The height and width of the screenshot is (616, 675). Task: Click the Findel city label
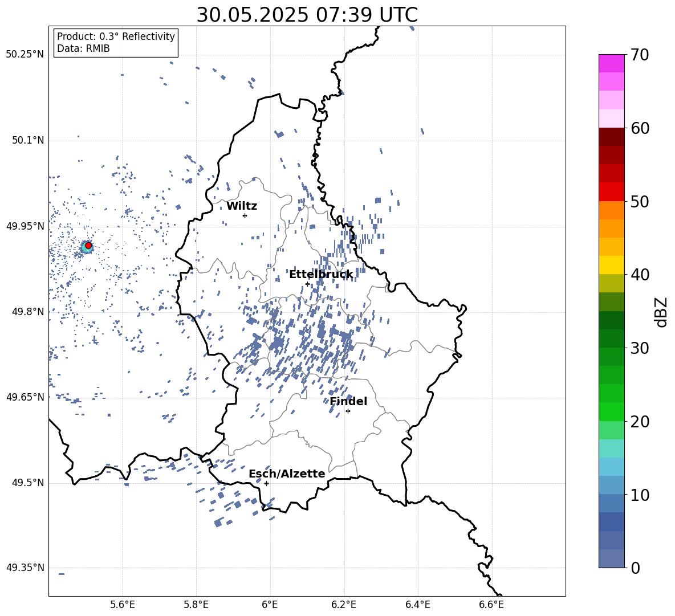click(348, 401)
